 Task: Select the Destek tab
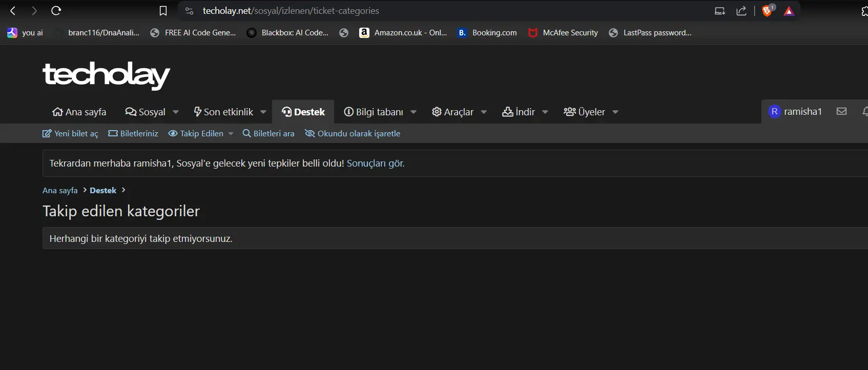pos(303,112)
